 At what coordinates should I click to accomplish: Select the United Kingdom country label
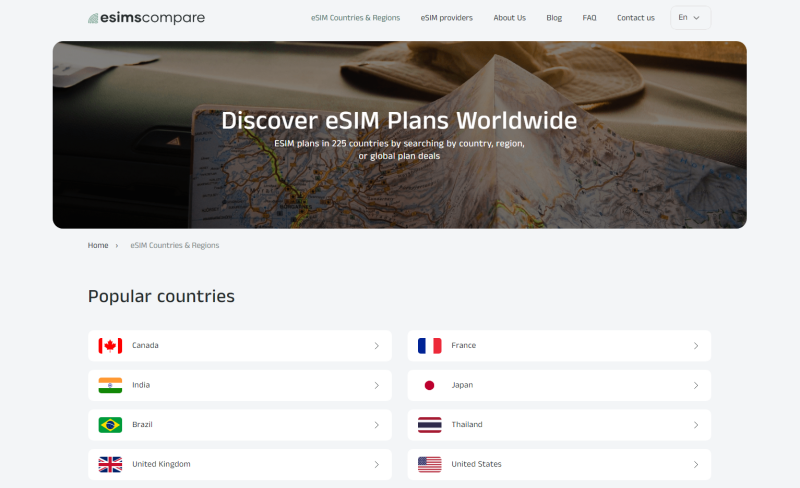(x=161, y=464)
